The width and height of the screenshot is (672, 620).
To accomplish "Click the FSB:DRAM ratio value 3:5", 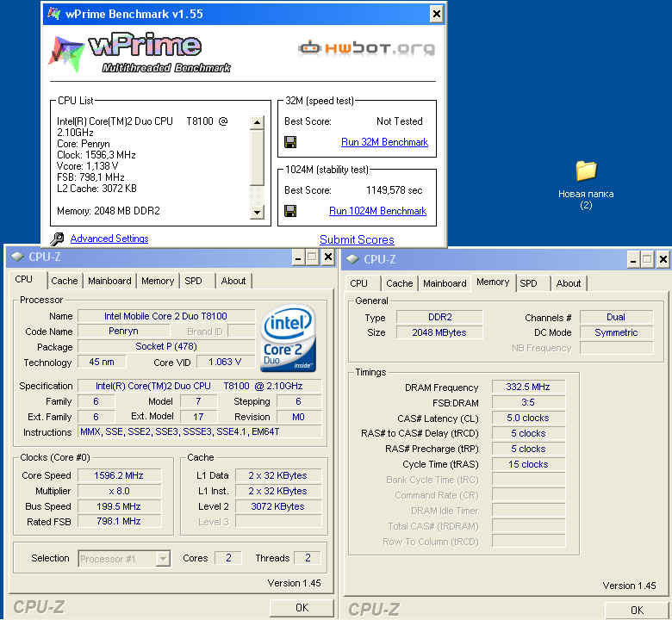I will pyautogui.click(x=528, y=402).
